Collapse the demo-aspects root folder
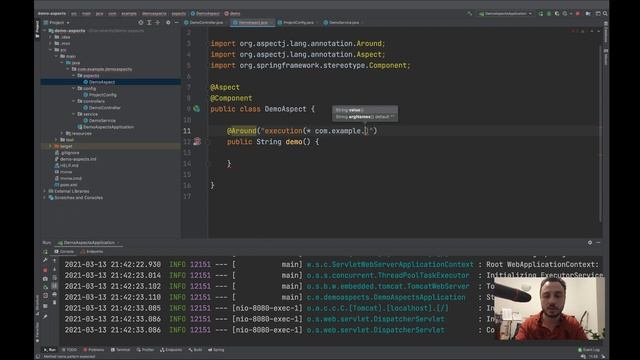Screen dimensions: 640x360 tap(44, 31)
